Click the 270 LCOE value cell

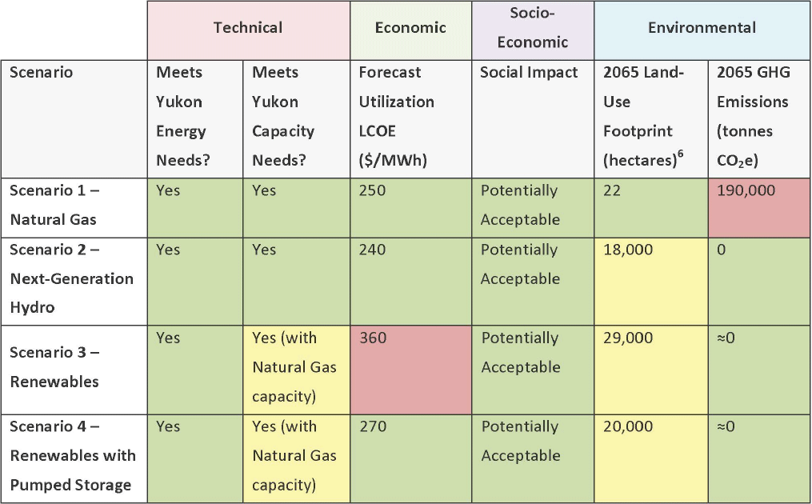coord(410,455)
